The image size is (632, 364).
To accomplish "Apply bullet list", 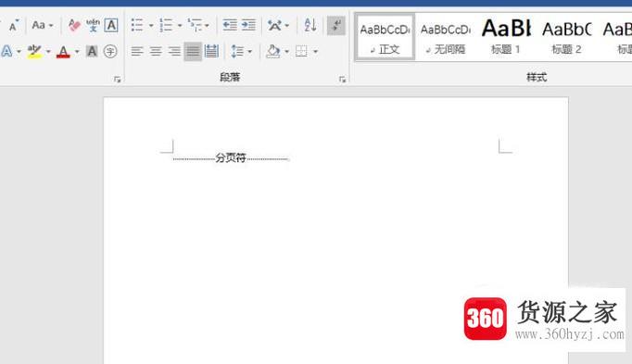I will tap(137, 25).
